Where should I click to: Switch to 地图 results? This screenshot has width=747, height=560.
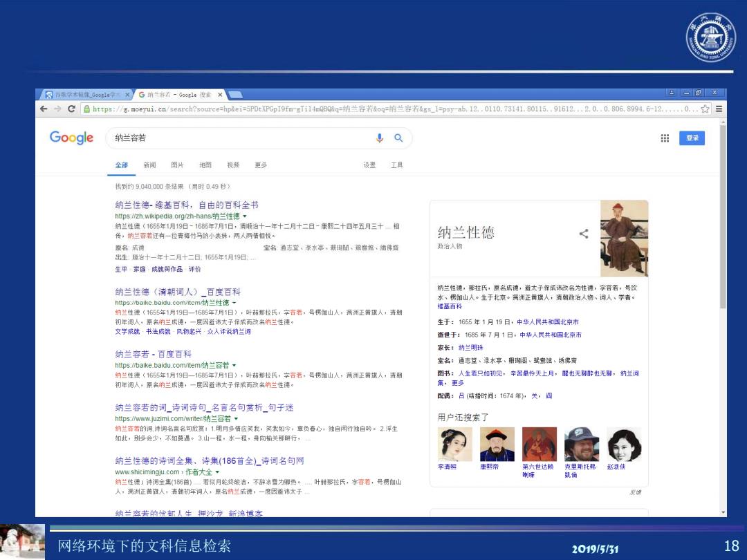tap(205, 165)
